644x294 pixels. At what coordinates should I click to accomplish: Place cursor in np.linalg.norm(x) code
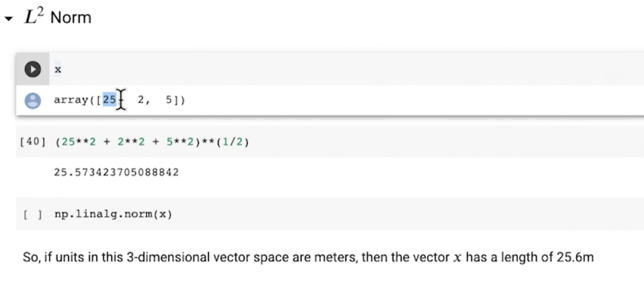(113, 215)
